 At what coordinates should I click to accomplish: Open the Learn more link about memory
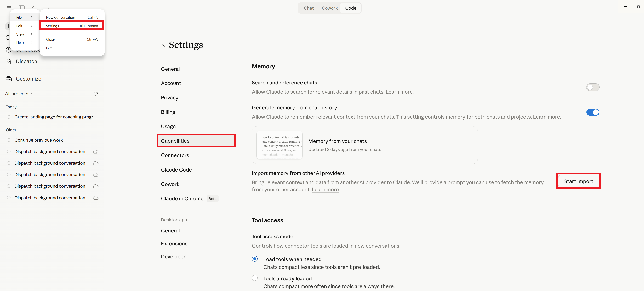tap(546, 117)
